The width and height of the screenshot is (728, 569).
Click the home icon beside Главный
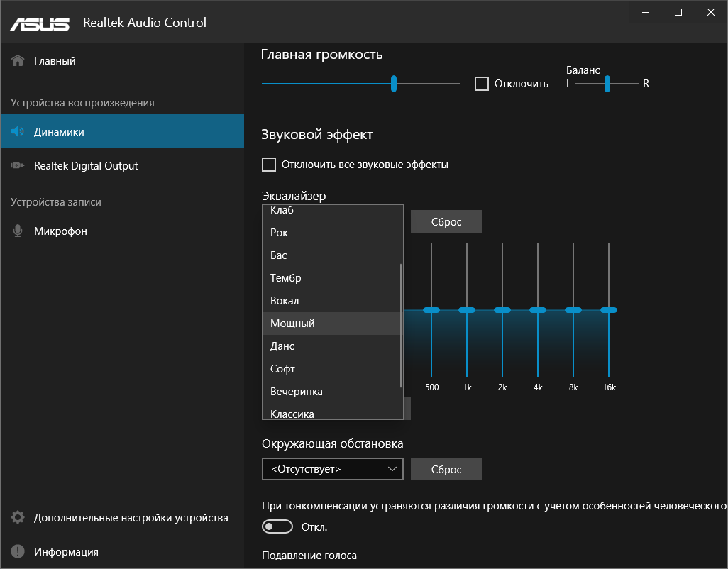[18, 61]
